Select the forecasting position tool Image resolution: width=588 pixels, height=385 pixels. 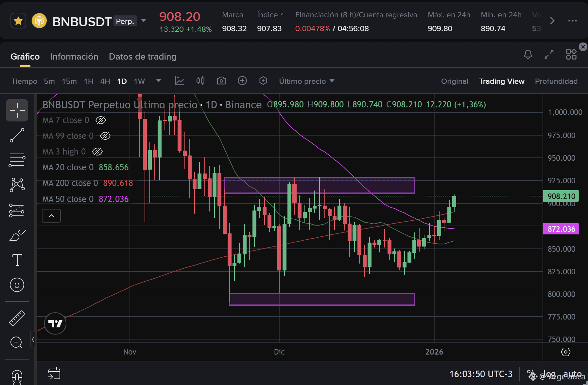click(x=17, y=210)
